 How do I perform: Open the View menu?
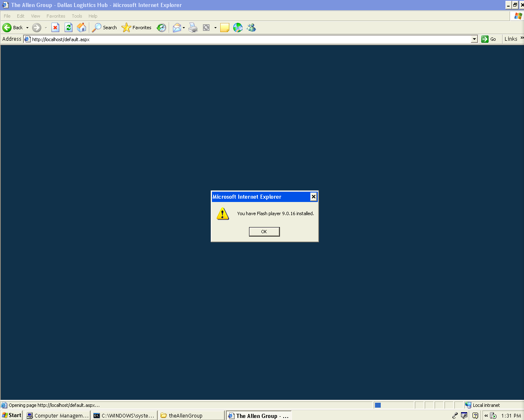pyautogui.click(x=36, y=16)
